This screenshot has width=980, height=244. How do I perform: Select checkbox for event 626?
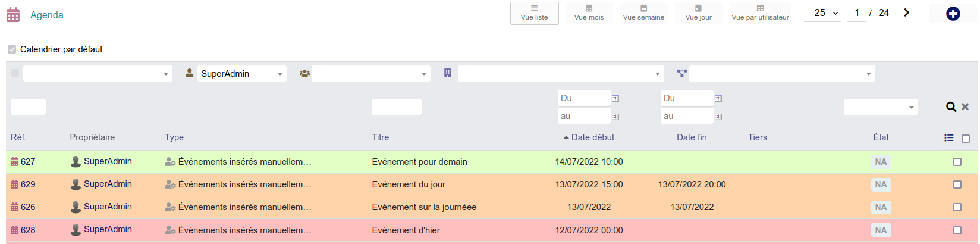pos(957,207)
